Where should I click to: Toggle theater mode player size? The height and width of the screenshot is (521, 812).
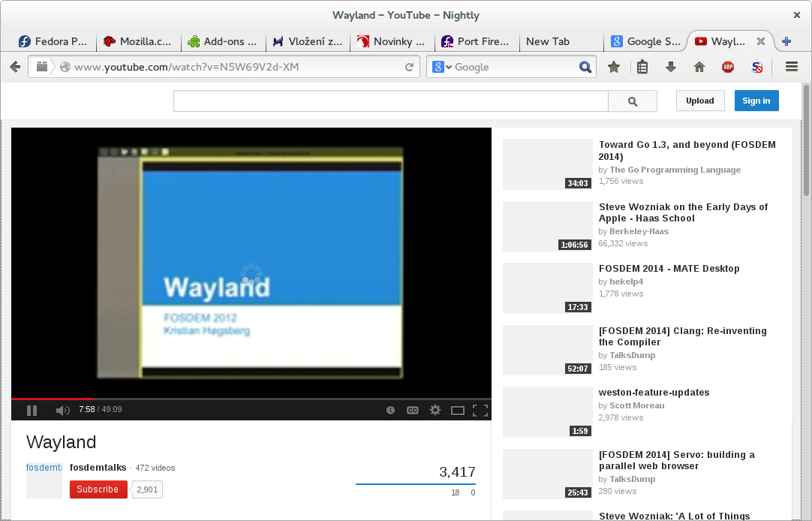coord(457,411)
